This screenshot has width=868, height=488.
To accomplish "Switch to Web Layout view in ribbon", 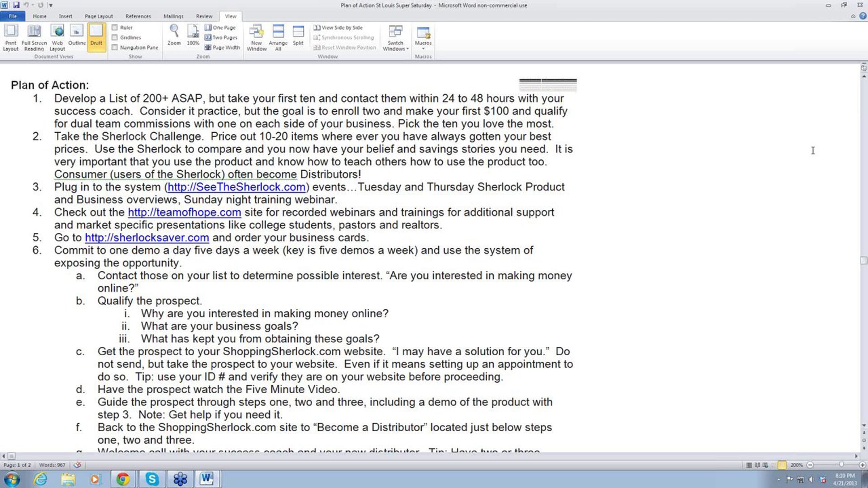I will coord(57,38).
